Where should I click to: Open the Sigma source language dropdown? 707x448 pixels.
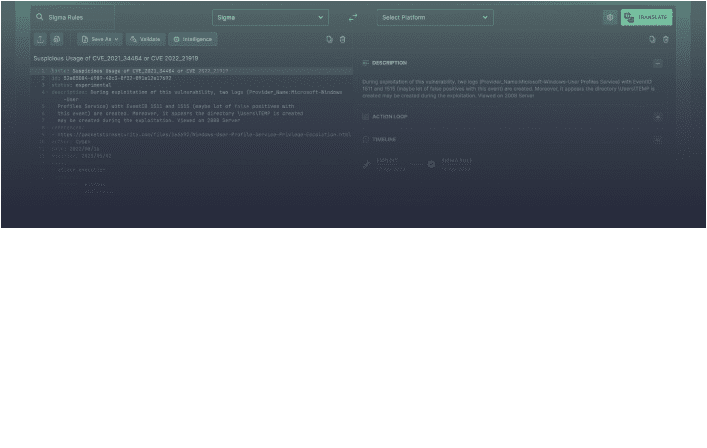point(270,17)
